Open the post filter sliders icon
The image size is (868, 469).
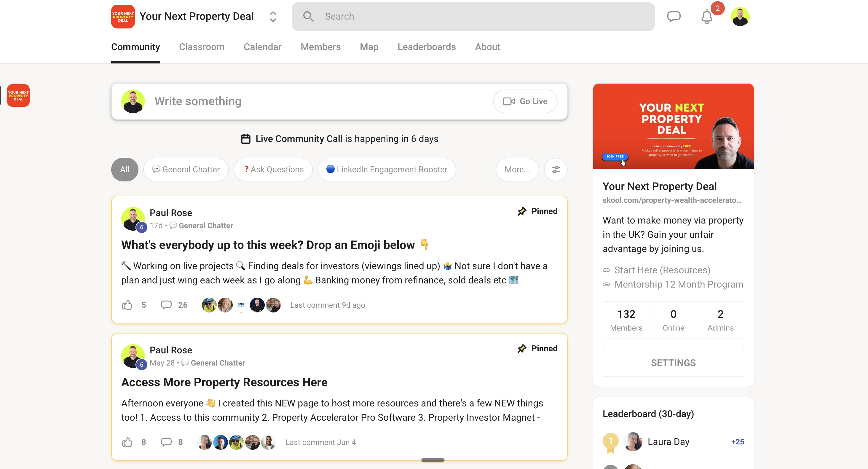[x=556, y=170]
